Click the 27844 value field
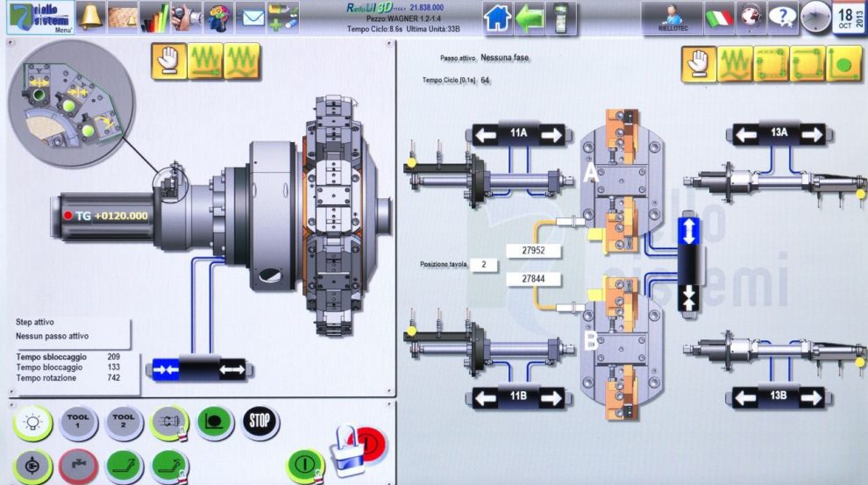 click(533, 279)
